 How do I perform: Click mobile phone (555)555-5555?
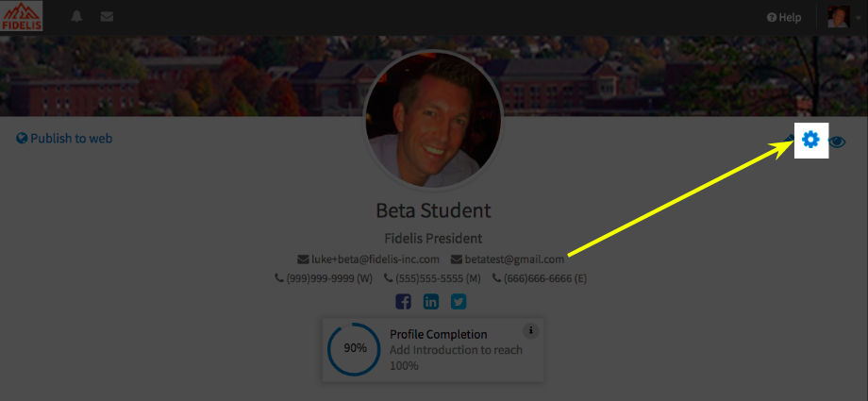pos(432,278)
